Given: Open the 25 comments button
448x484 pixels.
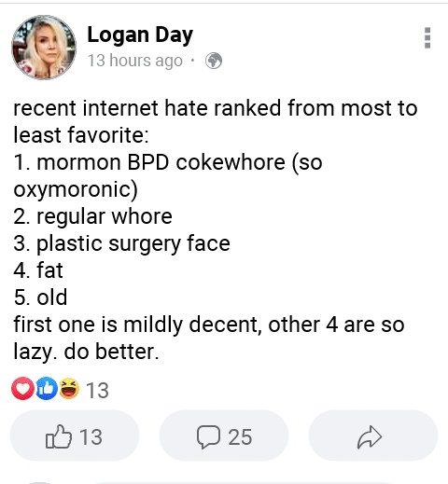Looking at the screenshot, I should coord(224,436).
